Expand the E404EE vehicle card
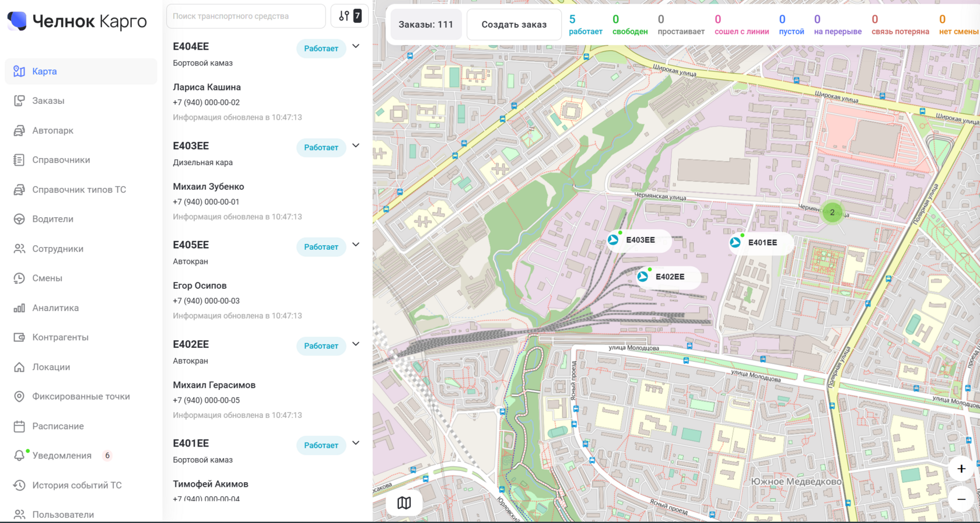Viewport: 980px width, 523px height. pos(356,46)
